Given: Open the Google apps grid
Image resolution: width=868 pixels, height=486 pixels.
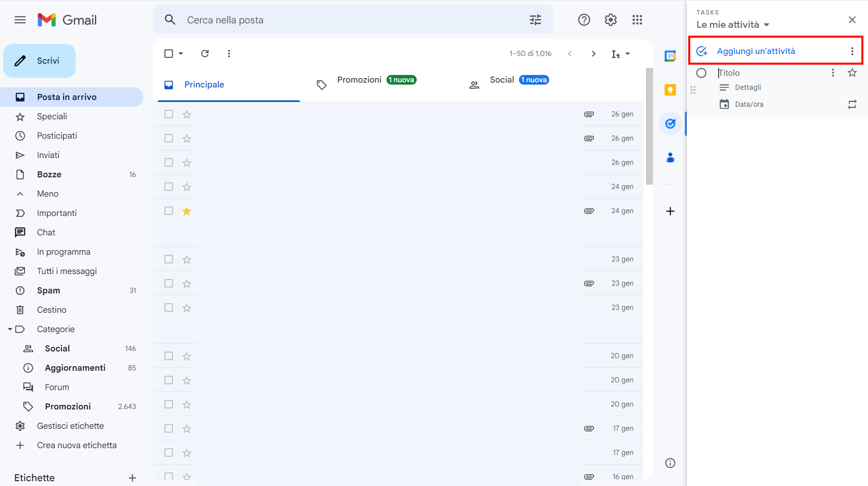Looking at the screenshot, I should point(637,20).
